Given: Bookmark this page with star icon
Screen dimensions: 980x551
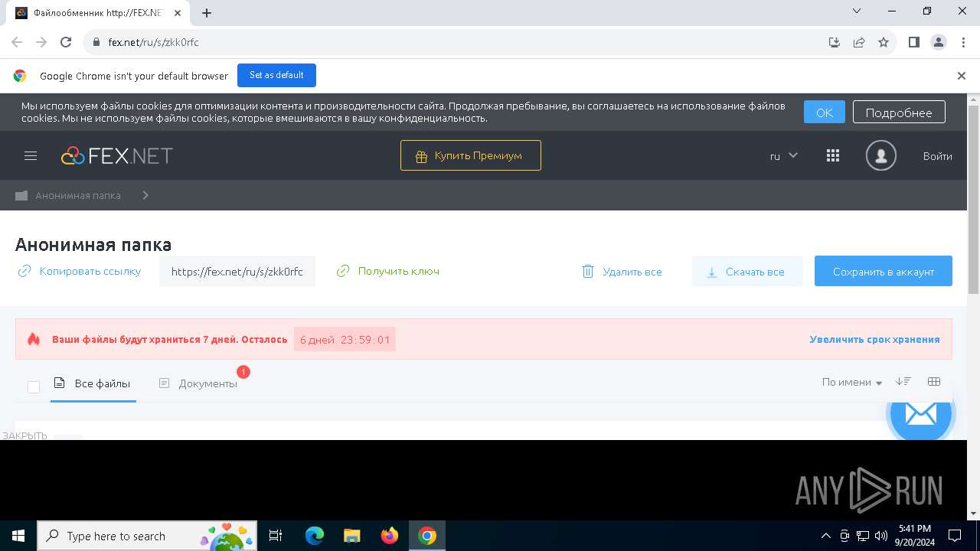Looking at the screenshot, I should 884,42.
